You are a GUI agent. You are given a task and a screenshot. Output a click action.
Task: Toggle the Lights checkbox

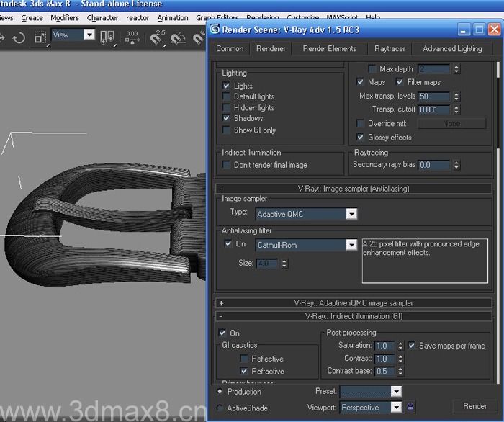pos(226,86)
